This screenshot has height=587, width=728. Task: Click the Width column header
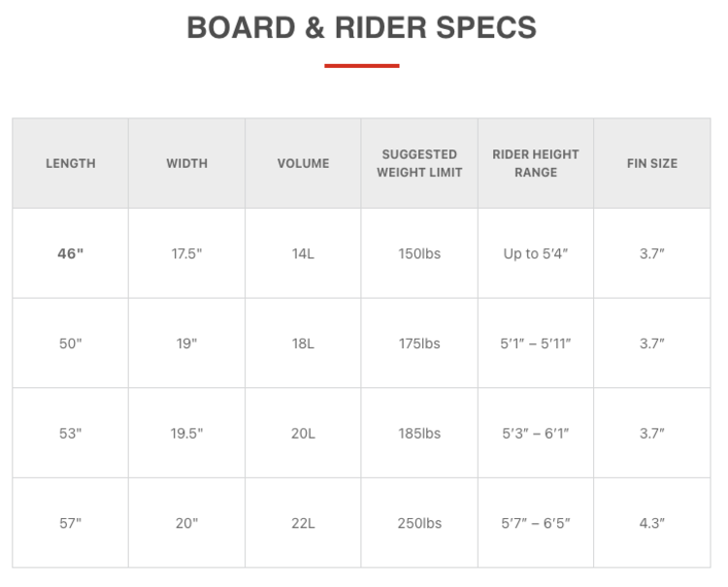pyautogui.click(x=186, y=163)
